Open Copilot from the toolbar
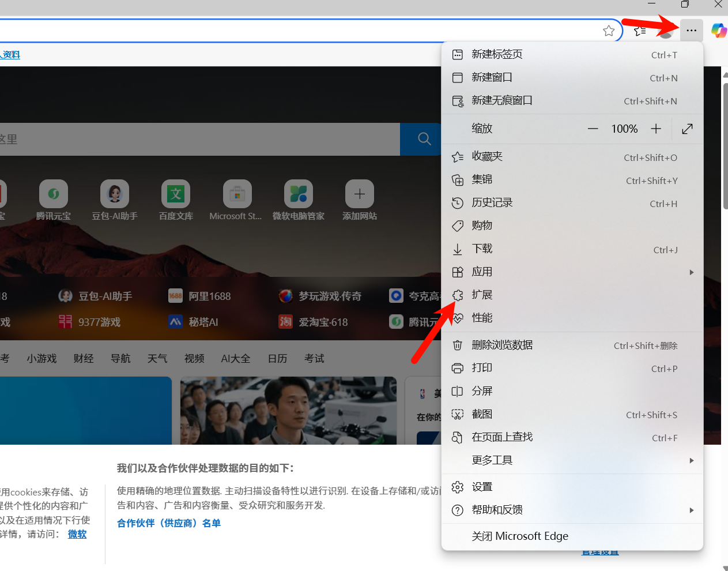The image size is (728, 571). [718, 31]
